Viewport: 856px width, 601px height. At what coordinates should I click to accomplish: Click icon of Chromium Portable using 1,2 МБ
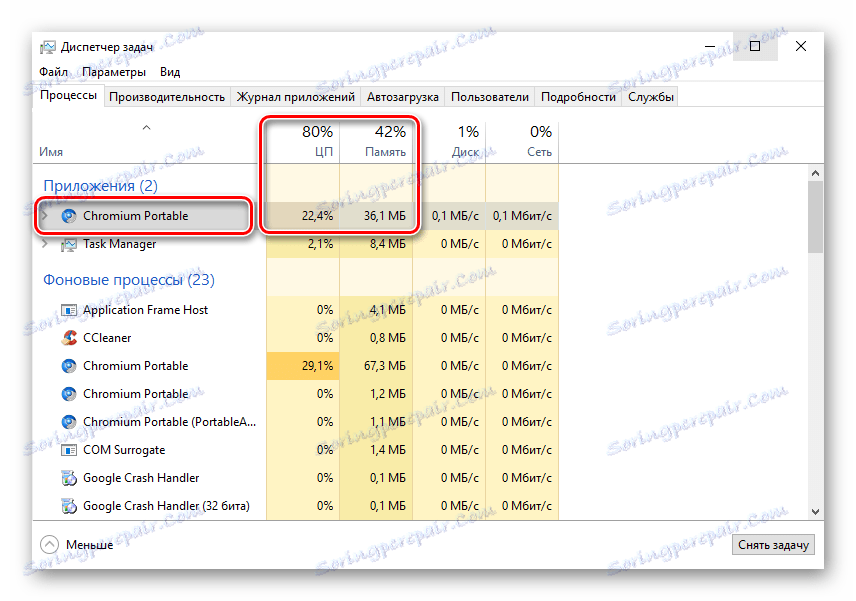point(69,394)
